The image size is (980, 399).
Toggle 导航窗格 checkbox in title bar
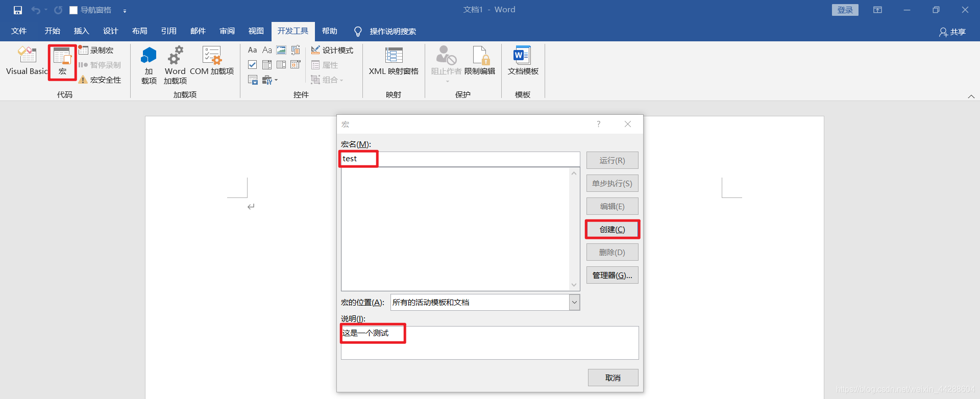click(73, 10)
